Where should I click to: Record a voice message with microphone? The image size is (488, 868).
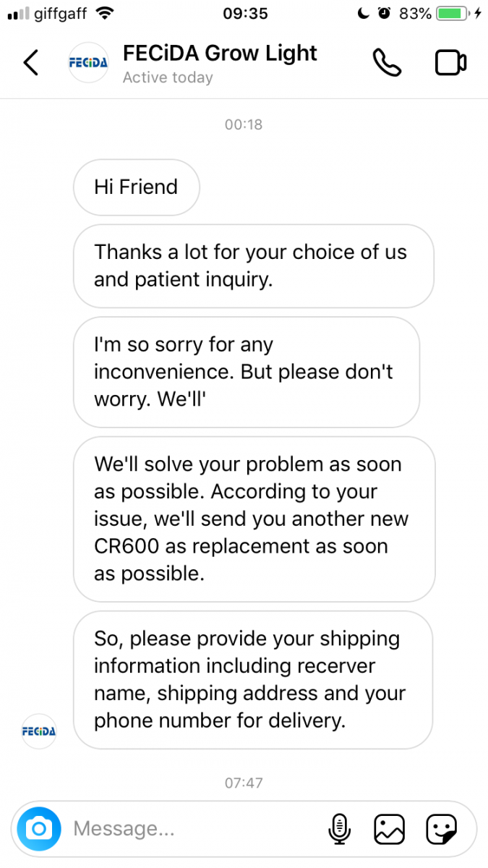339,828
